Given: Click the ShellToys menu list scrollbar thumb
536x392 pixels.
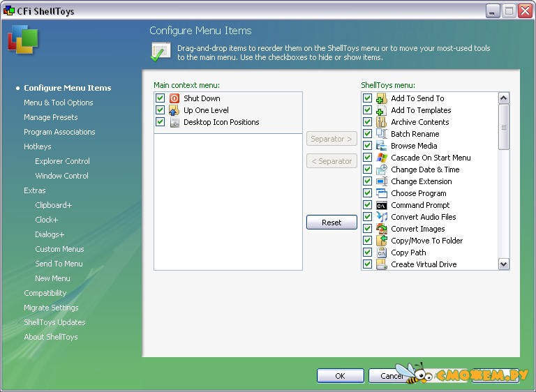Looking at the screenshot, I should click(504, 127).
